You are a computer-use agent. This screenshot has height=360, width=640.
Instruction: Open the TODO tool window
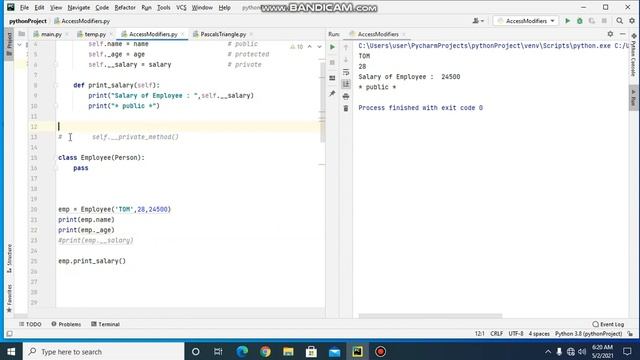pos(30,324)
